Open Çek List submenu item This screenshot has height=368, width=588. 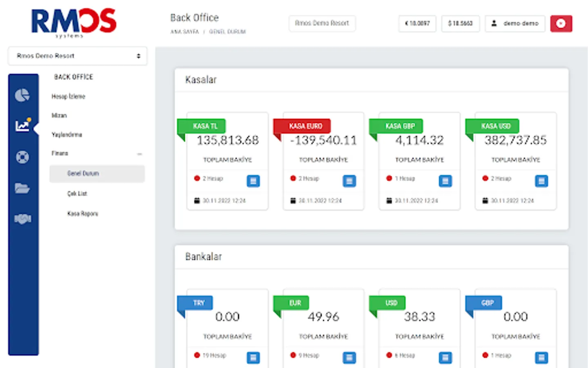point(77,193)
